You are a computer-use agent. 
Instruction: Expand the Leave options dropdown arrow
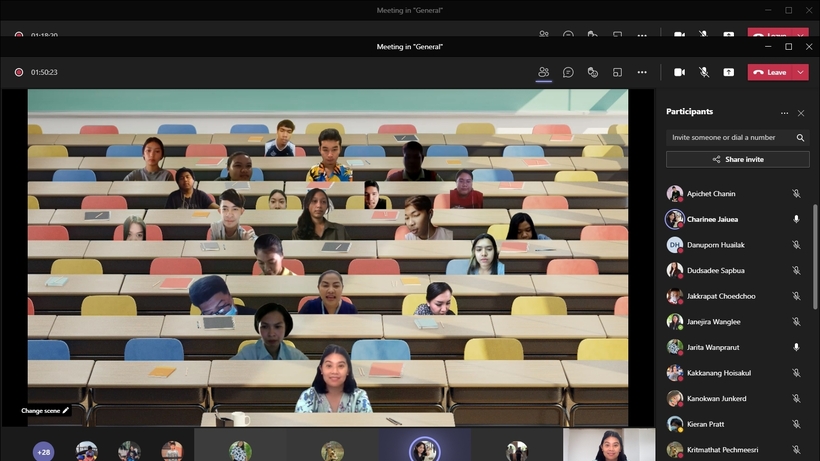tap(801, 72)
